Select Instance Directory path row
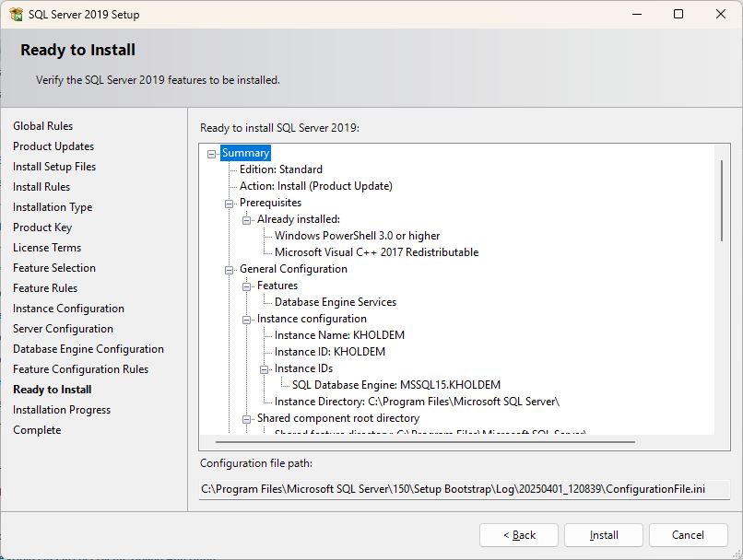This screenshot has width=743, height=560. 417,402
